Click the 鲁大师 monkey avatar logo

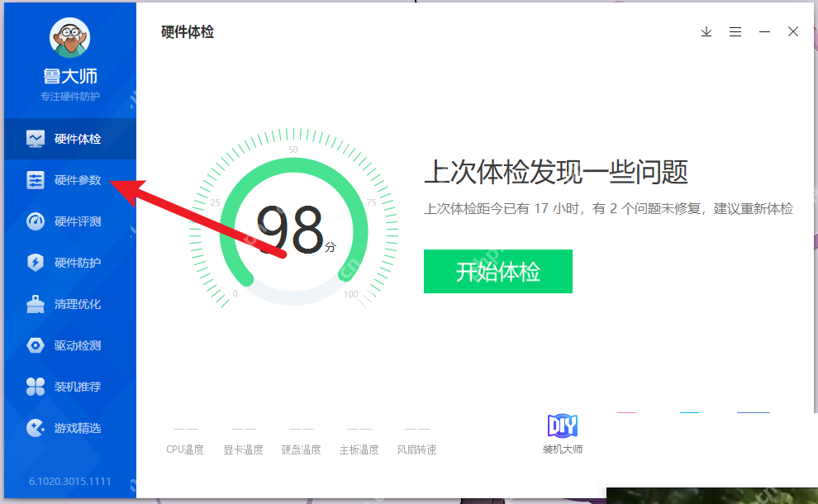pyautogui.click(x=70, y=37)
